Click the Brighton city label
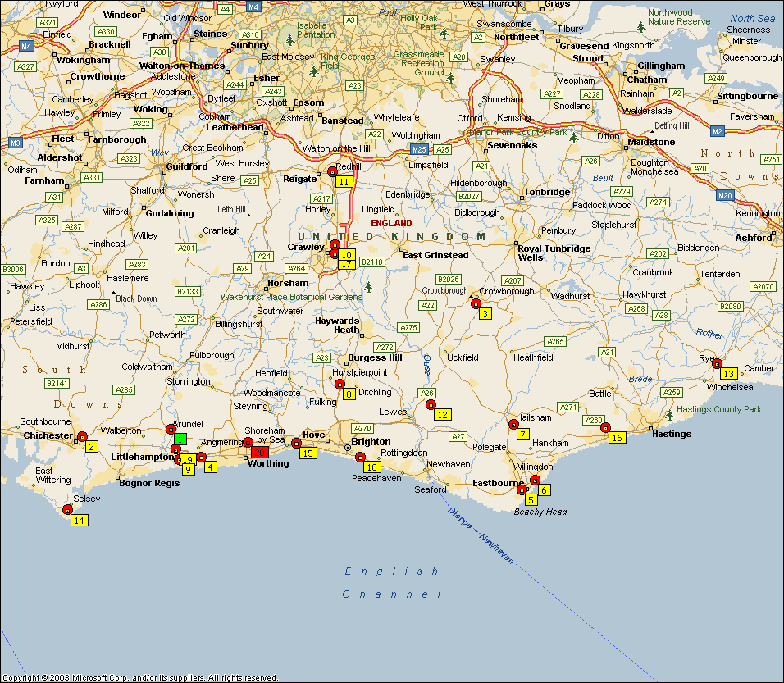 (371, 442)
